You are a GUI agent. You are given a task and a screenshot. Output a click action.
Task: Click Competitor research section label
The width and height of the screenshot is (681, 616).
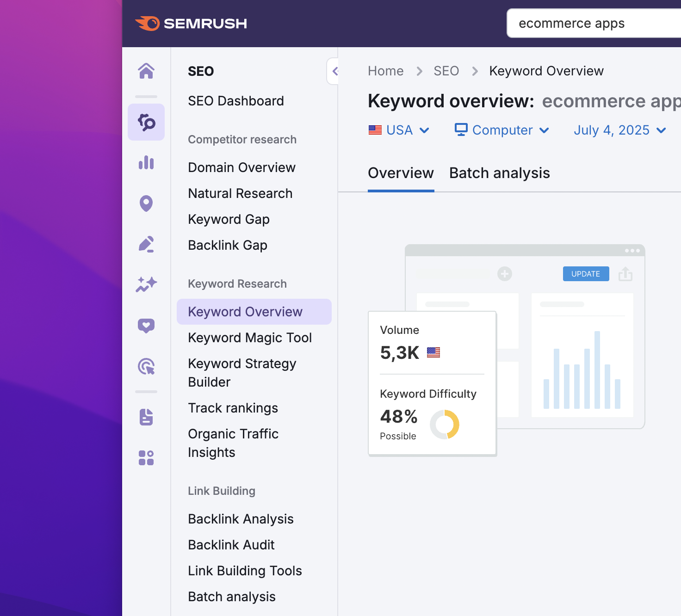242,140
